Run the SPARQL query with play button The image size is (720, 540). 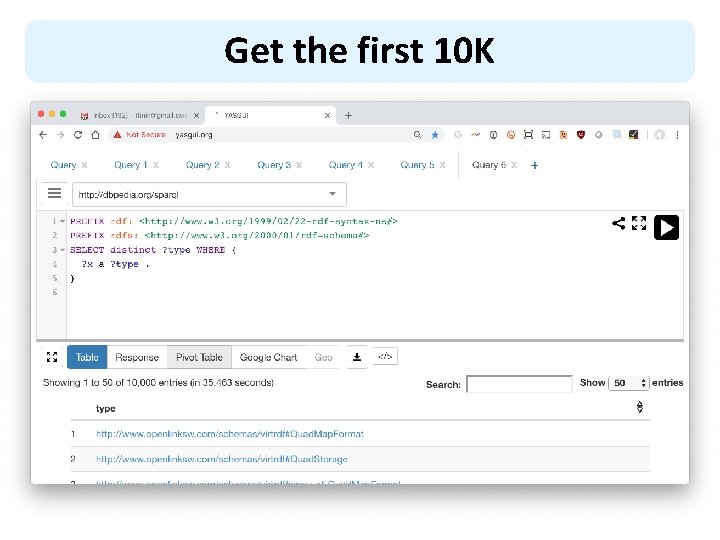coord(666,227)
